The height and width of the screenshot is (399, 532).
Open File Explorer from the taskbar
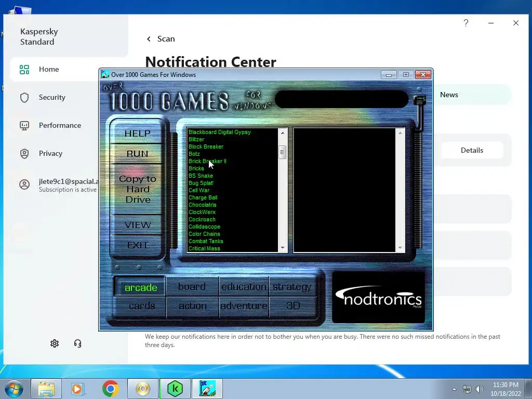(46, 389)
